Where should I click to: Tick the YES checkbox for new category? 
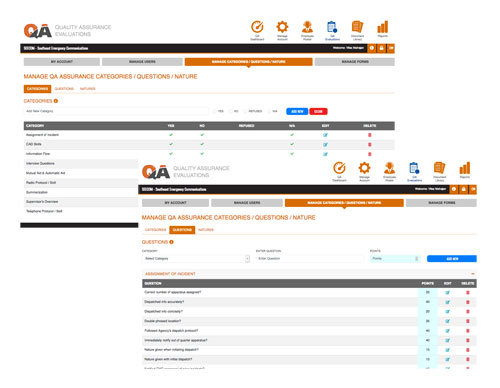[214, 111]
